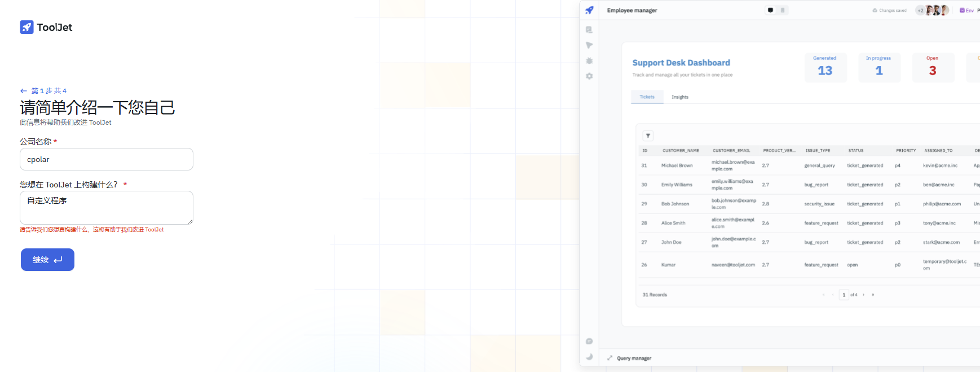Focus the 公司名称 company name field

(x=107, y=159)
